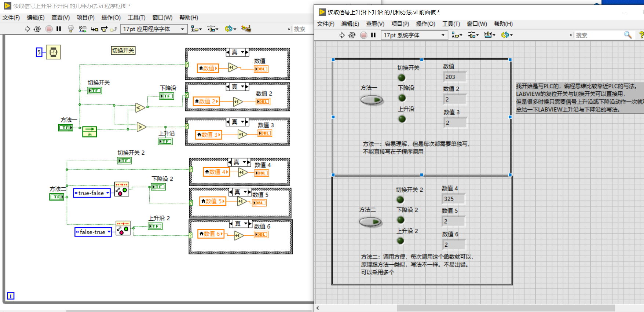Open 操作(O) menu in block diagram window
644x312 pixels.
111,18
